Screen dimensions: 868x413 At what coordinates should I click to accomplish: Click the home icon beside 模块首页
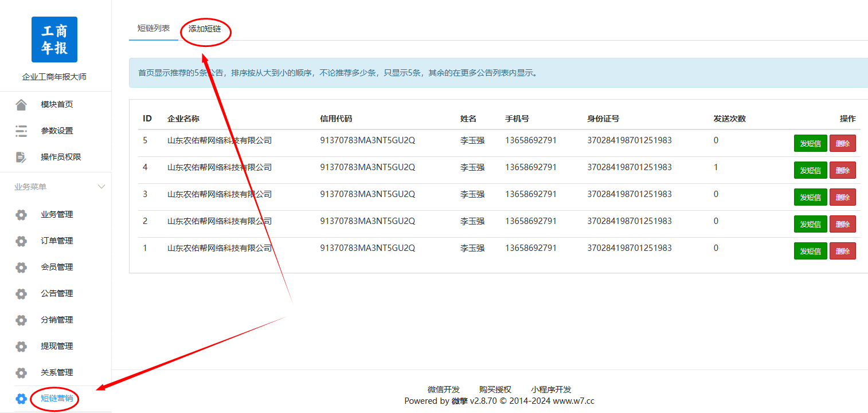pyautogui.click(x=21, y=105)
